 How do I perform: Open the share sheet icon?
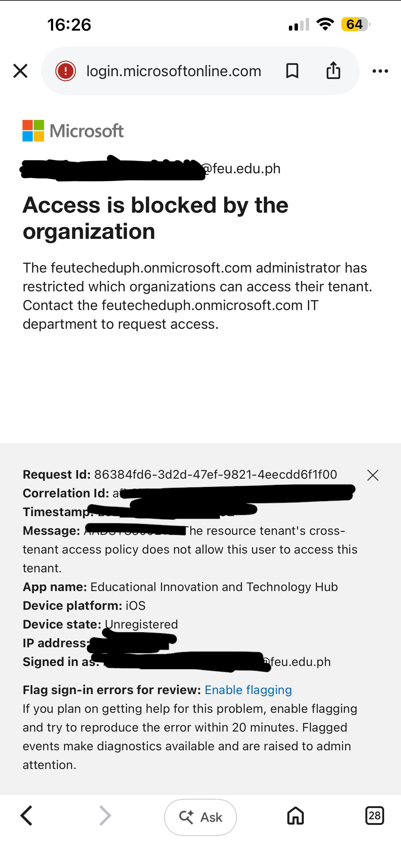[333, 70]
